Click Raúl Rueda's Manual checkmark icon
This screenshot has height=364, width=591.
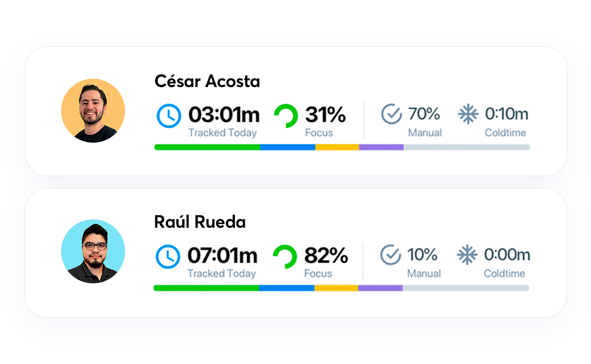[x=391, y=255]
